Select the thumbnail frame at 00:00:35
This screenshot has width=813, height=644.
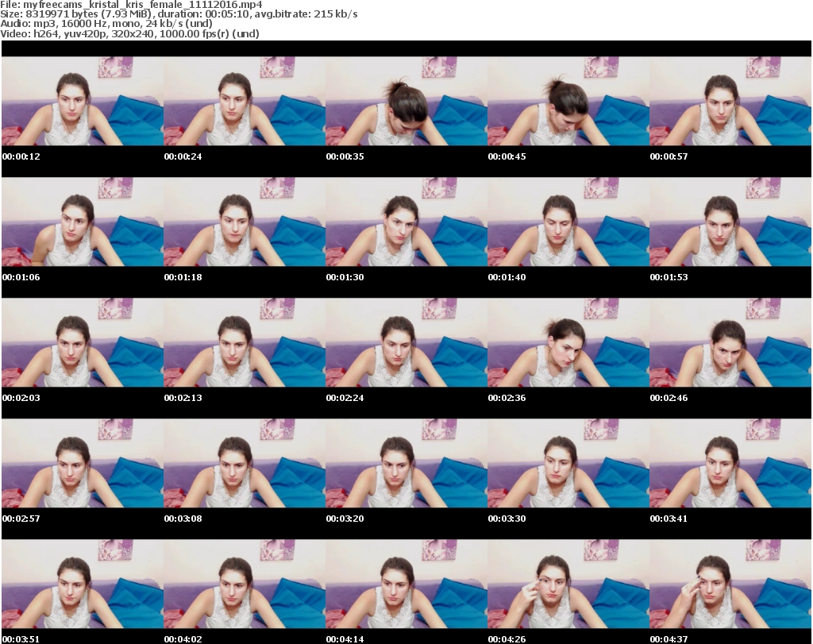pos(406,101)
